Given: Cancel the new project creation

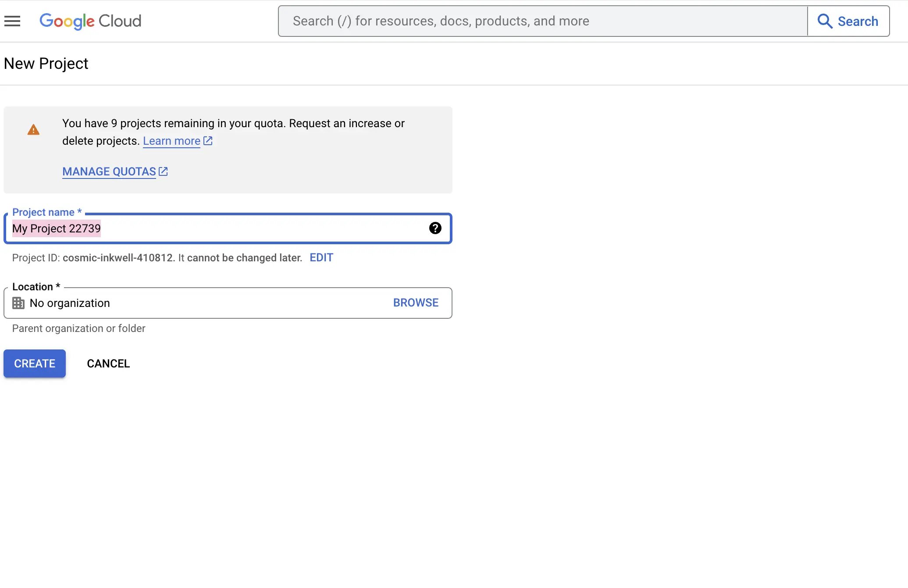Looking at the screenshot, I should pos(108,363).
